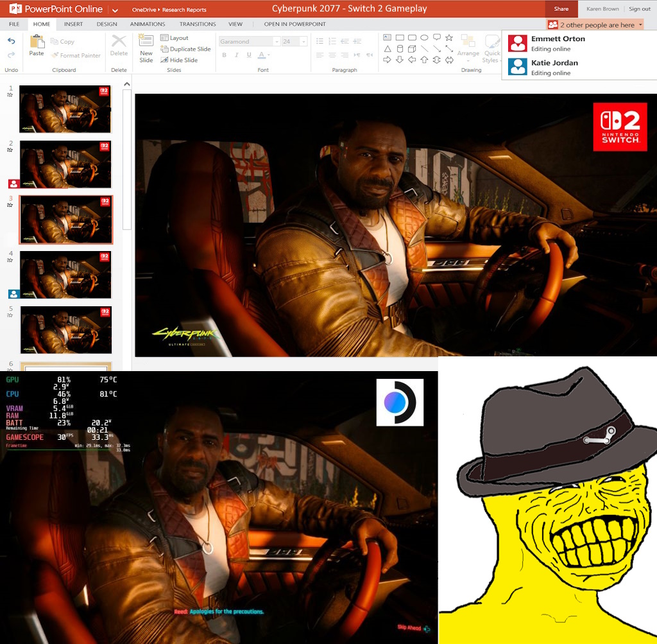Image resolution: width=657 pixels, height=644 pixels.
Task: Click 'Skip Ahead' in the gameplay screenshot
Action: (x=414, y=628)
